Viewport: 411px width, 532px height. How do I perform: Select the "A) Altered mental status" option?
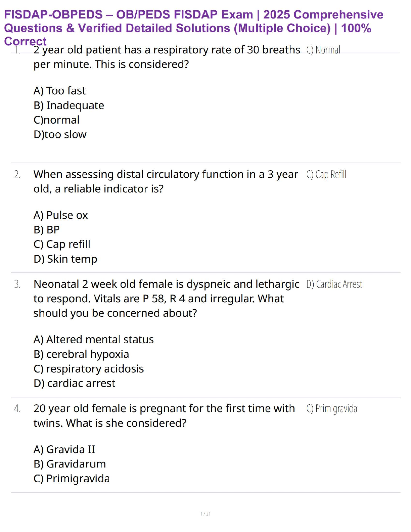[x=94, y=340]
